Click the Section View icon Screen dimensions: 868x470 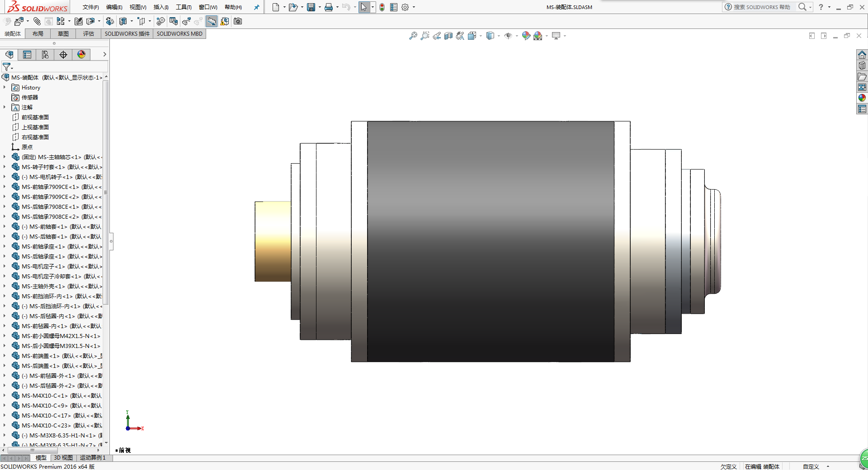click(x=448, y=36)
